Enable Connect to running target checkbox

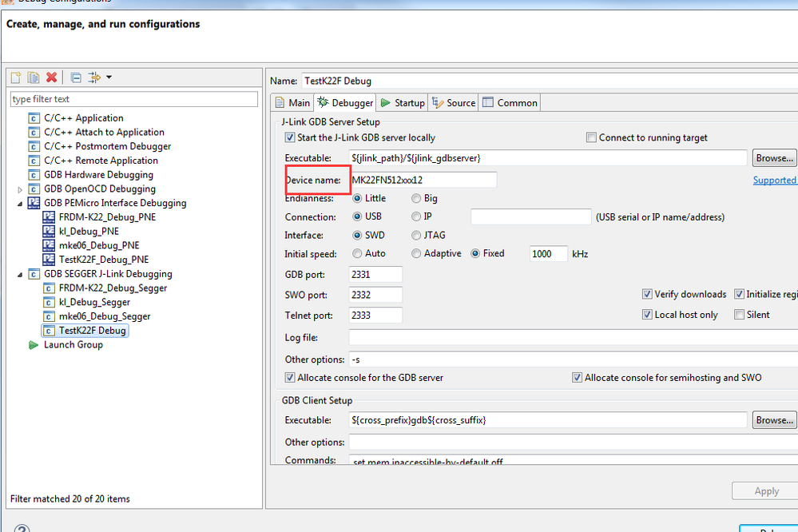(x=591, y=137)
